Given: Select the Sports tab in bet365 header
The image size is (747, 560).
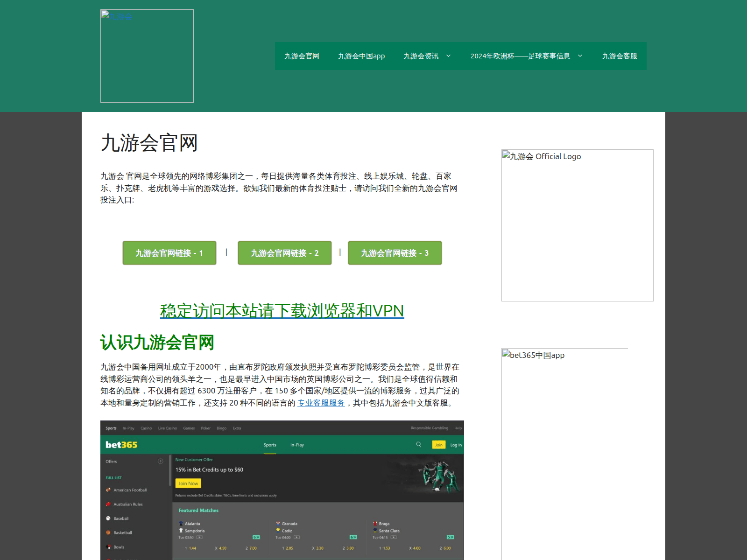Looking at the screenshot, I should click(270, 445).
